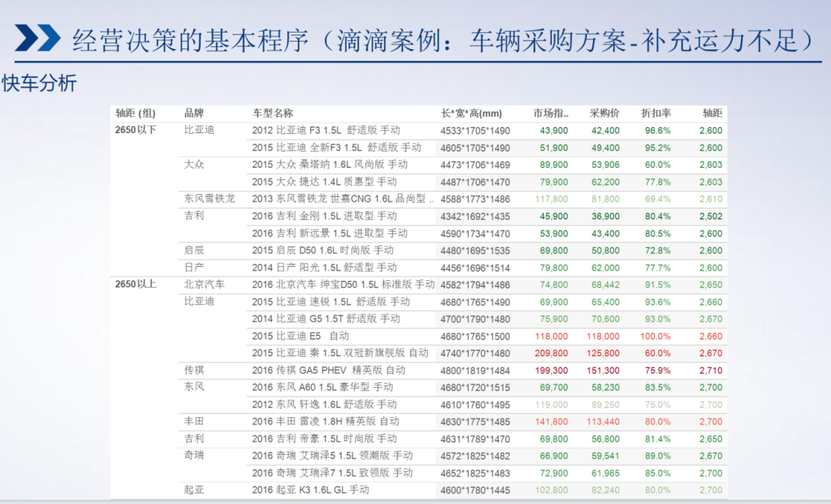
Task: Click the '2650以上' group label
Action: [135, 285]
